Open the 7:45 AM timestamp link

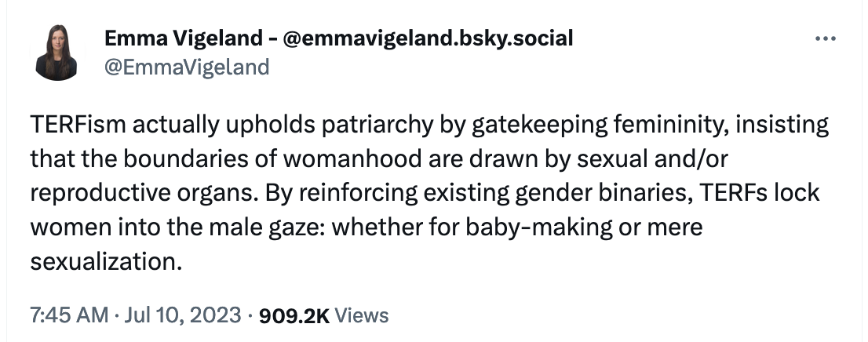click(x=69, y=315)
